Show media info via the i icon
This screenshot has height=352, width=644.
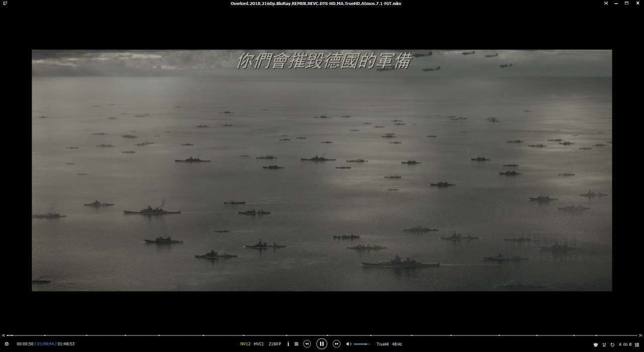click(x=288, y=344)
